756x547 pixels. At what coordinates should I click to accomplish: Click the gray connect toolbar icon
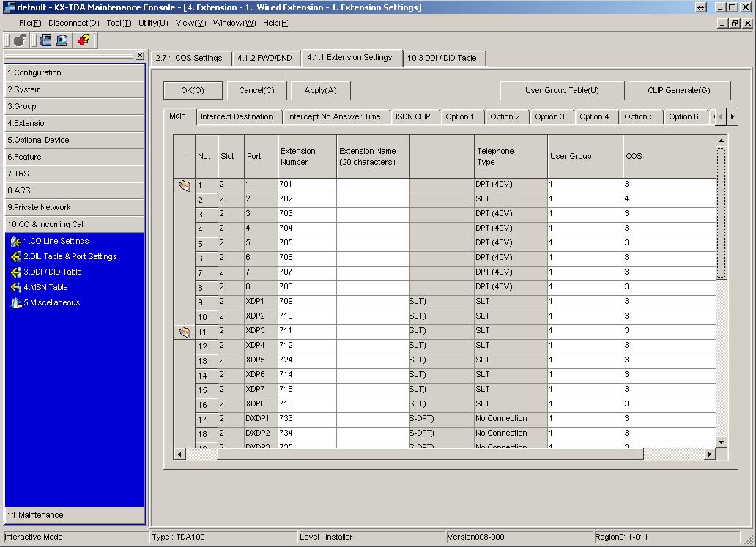click(20, 40)
